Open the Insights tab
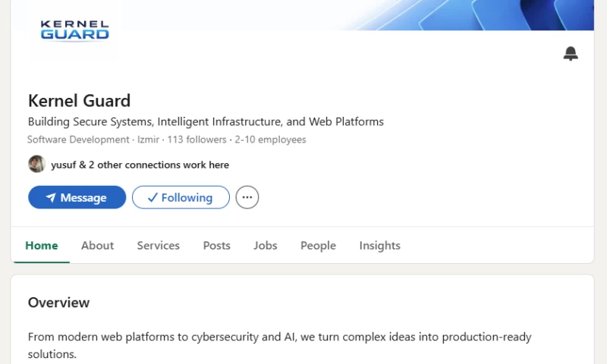607x364 pixels. click(x=380, y=246)
